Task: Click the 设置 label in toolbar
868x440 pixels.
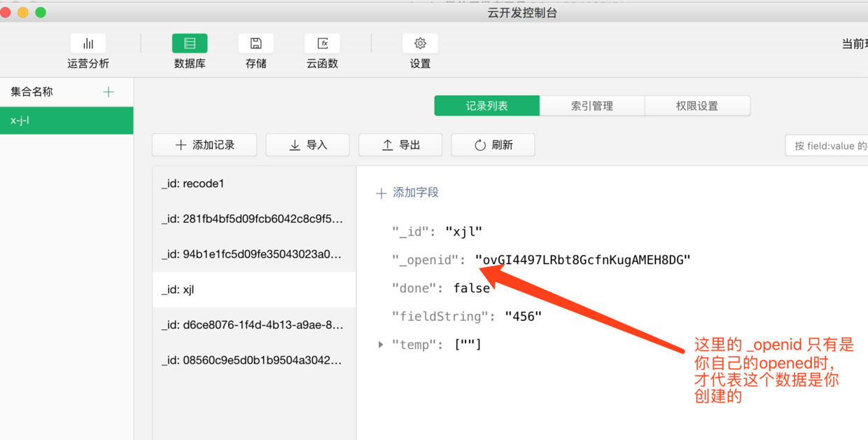Action: 420,64
